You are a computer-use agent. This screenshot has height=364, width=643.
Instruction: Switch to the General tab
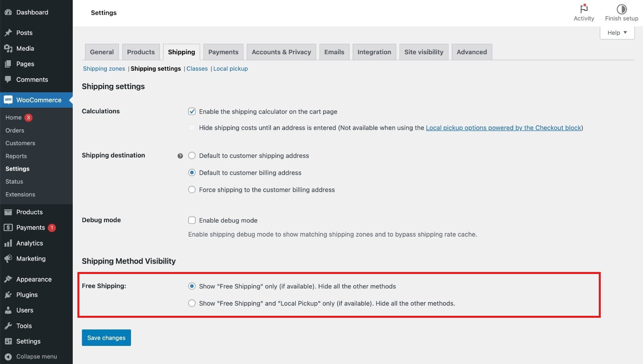click(x=102, y=52)
